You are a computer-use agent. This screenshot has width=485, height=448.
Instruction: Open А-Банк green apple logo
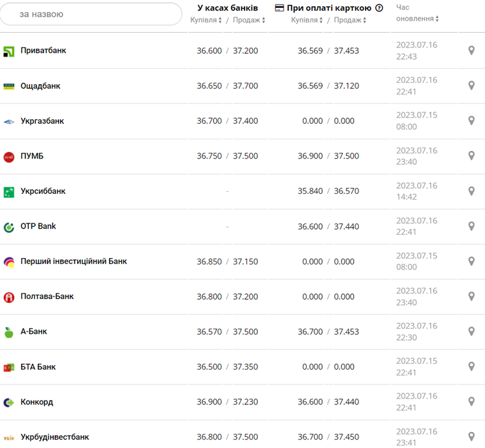pyautogui.click(x=9, y=332)
